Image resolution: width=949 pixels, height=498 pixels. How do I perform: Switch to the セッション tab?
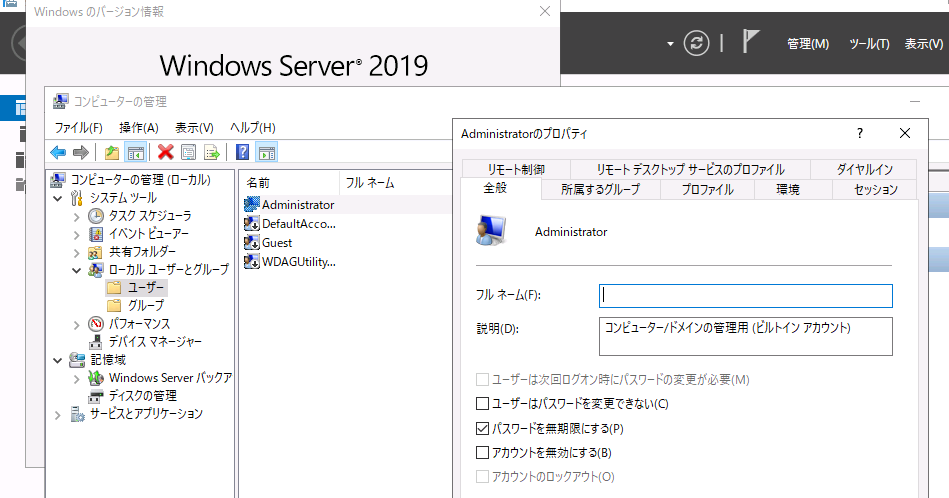(x=875, y=189)
